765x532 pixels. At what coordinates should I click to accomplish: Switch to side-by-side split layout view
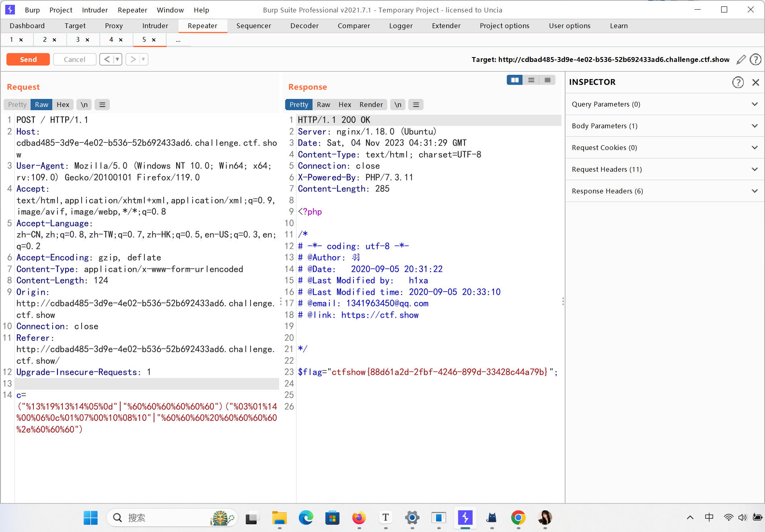click(514, 80)
